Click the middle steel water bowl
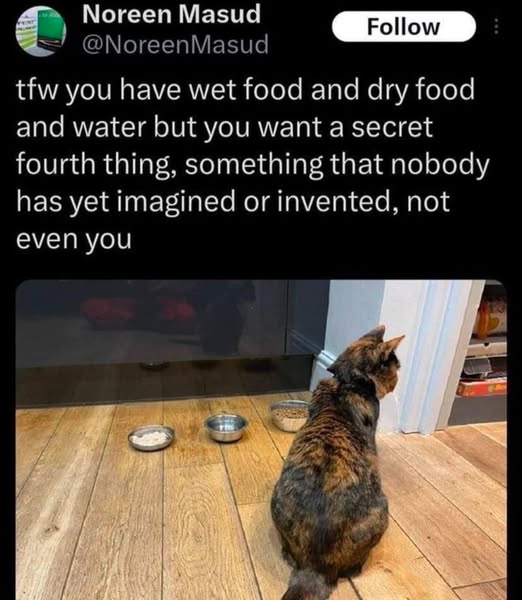This screenshot has width=522, height=600. [x=226, y=427]
